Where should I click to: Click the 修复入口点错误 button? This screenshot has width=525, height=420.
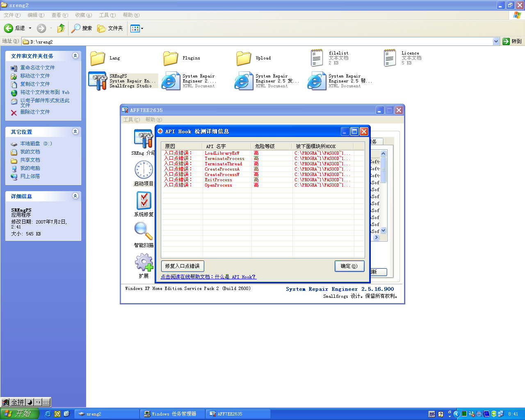pos(183,266)
